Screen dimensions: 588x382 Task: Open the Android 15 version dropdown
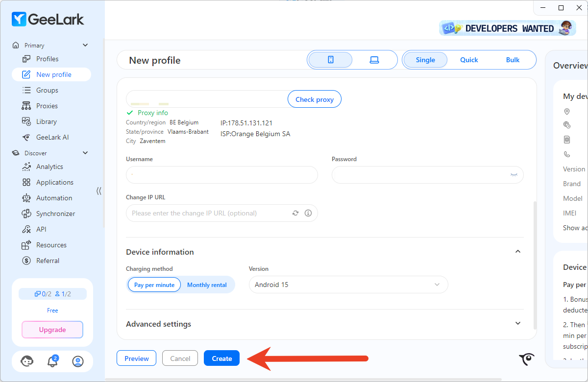click(348, 285)
